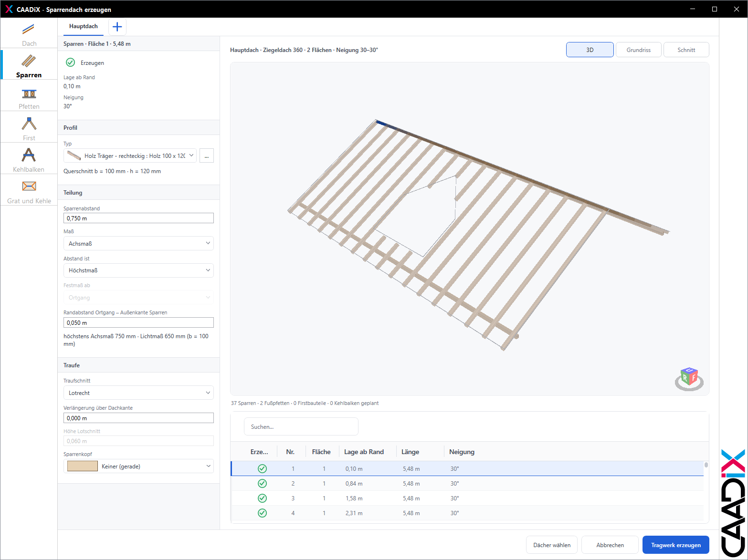
Task: Open the Abstand ist dropdown Höchstmaß
Action: pos(138,270)
